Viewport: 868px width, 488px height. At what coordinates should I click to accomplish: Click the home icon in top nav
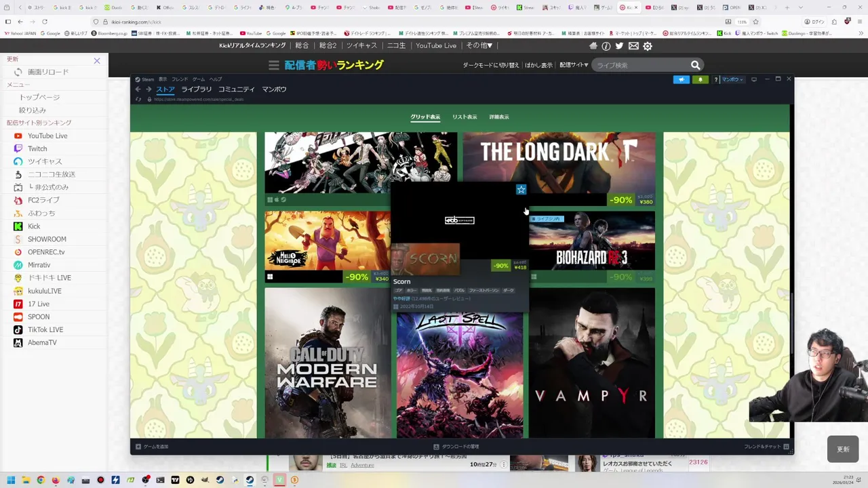click(x=593, y=46)
